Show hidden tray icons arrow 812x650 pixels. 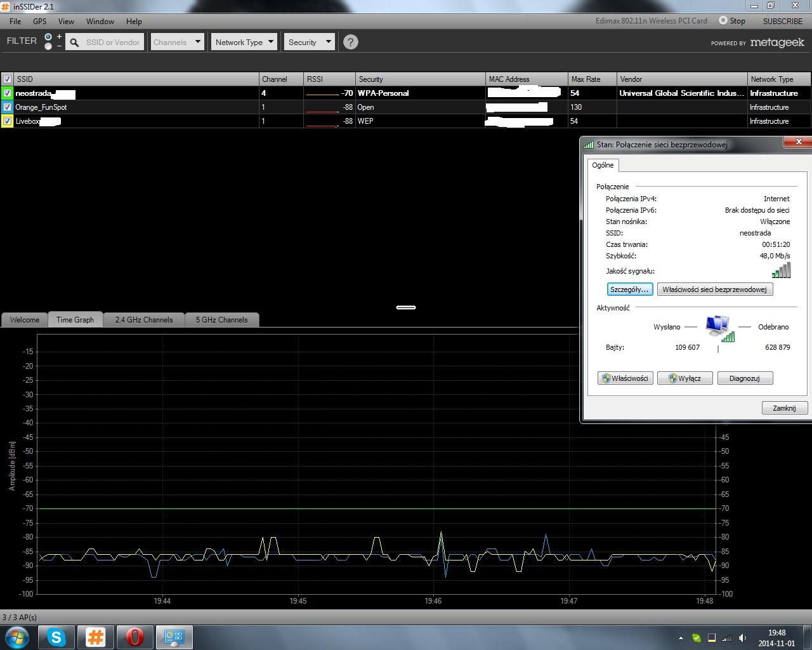(x=681, y=638)
